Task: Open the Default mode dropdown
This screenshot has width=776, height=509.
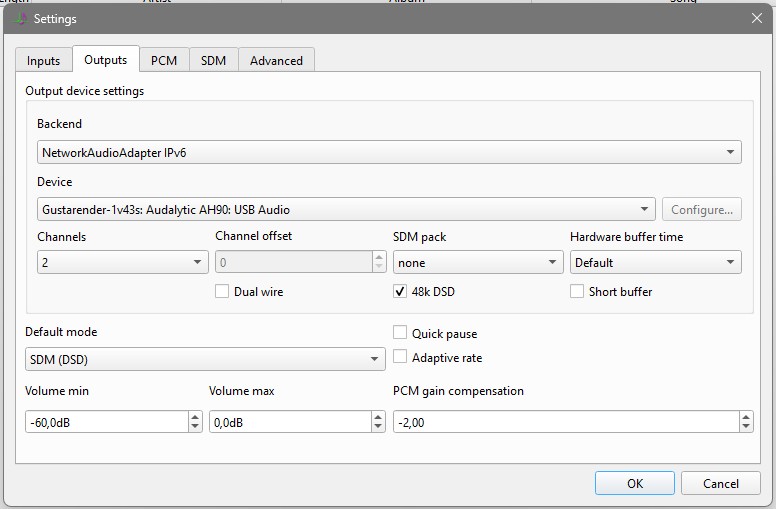Action: [205, 359]
